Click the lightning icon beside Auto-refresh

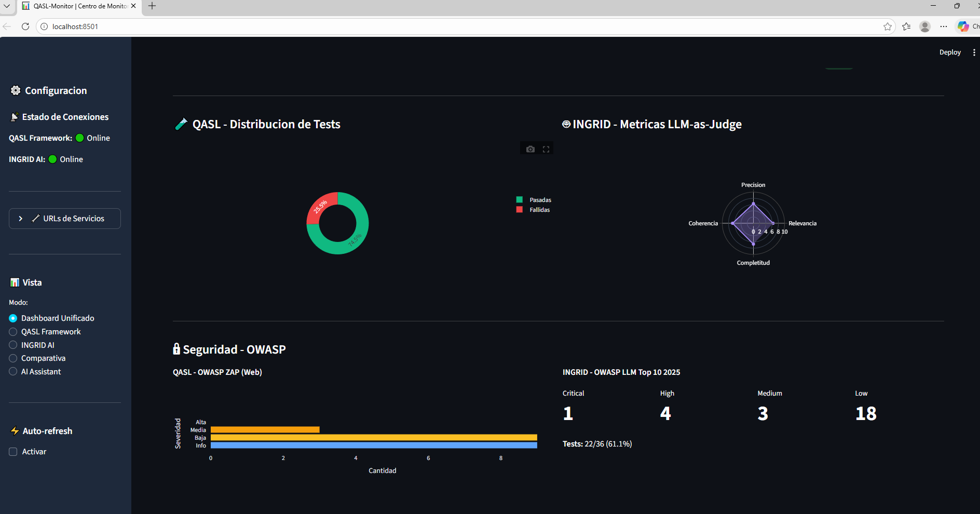15,431
